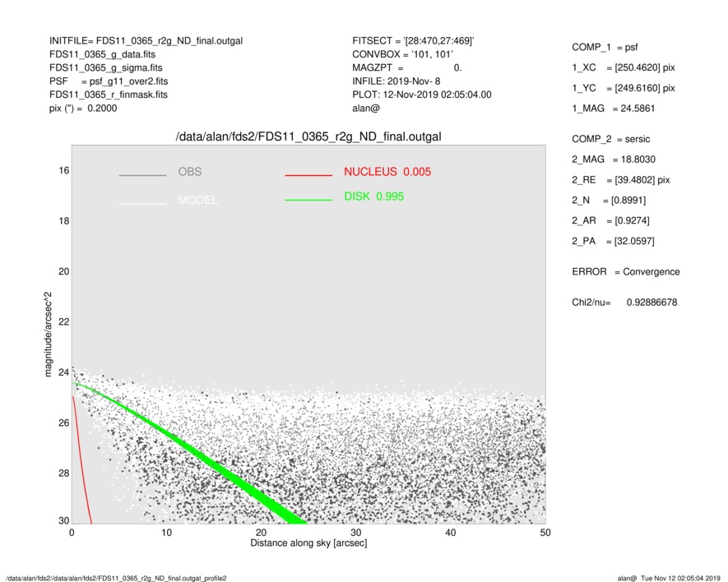
Task: Click the DISK 0.995 legend label
Action: pos(373,196)
